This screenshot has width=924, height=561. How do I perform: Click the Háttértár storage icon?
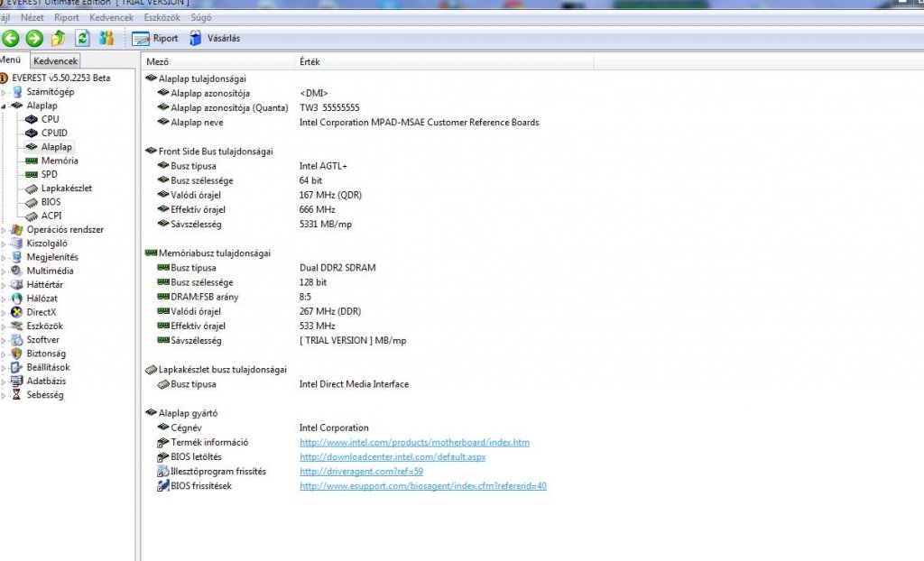[x=17, y=285]
